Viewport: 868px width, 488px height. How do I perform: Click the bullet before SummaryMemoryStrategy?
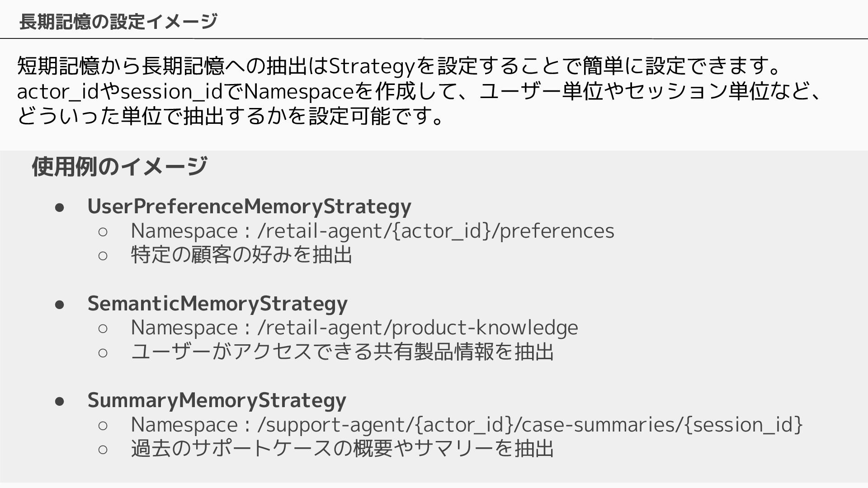[60, 401]
